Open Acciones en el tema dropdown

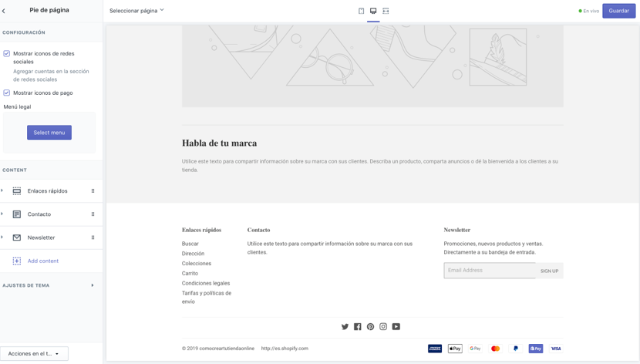click(34, 354)
